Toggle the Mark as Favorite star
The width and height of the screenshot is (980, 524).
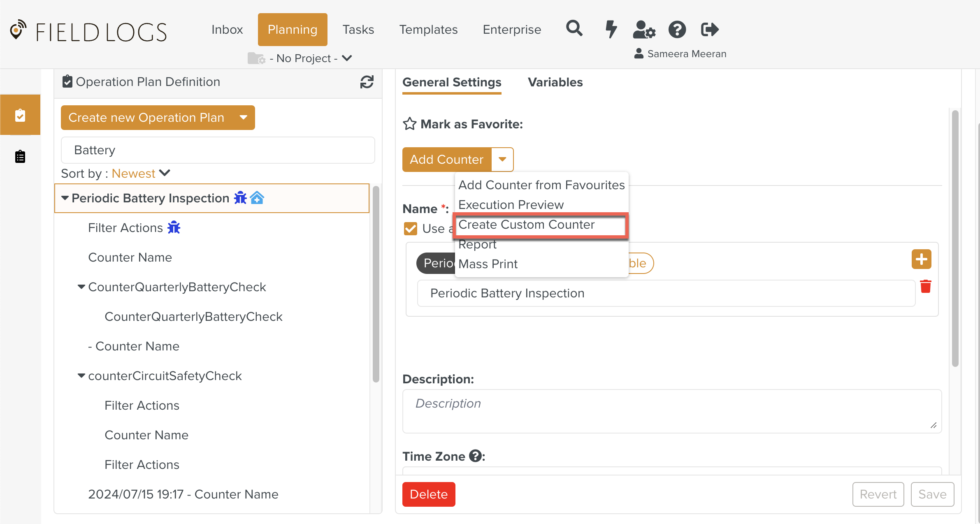pyautogui.click(x=409, y=124)
